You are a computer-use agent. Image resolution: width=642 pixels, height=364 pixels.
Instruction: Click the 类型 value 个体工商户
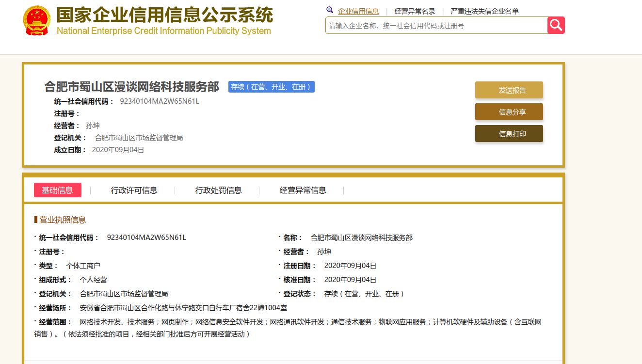(83, 266)
